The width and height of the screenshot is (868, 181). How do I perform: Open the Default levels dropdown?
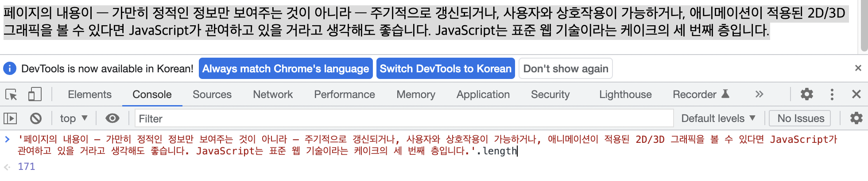pyautogui.click(x=718, y=118)
